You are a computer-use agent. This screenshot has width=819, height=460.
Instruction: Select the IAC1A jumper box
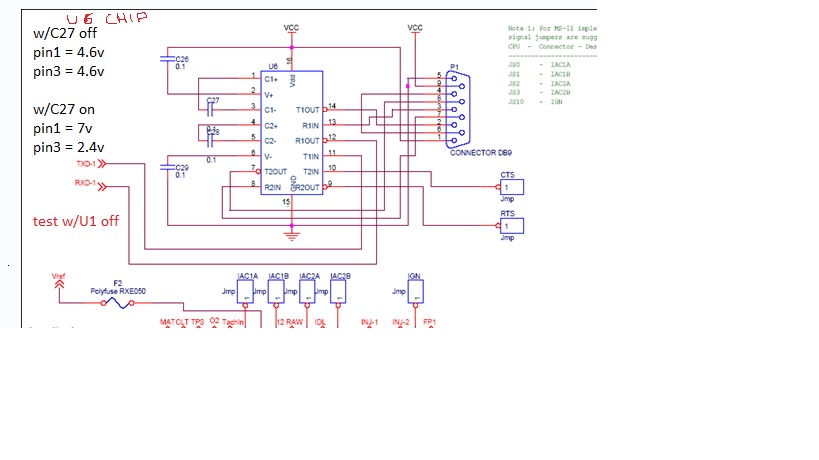point(245,292)
